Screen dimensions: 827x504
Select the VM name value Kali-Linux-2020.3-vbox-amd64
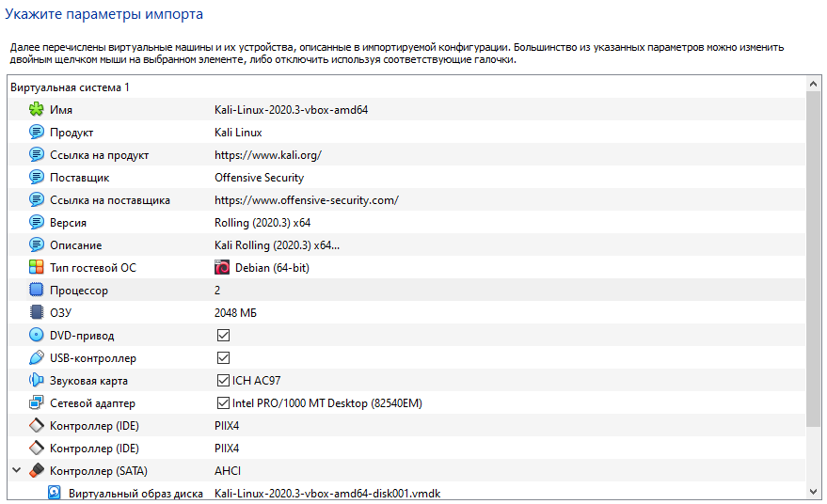[291, 110]
